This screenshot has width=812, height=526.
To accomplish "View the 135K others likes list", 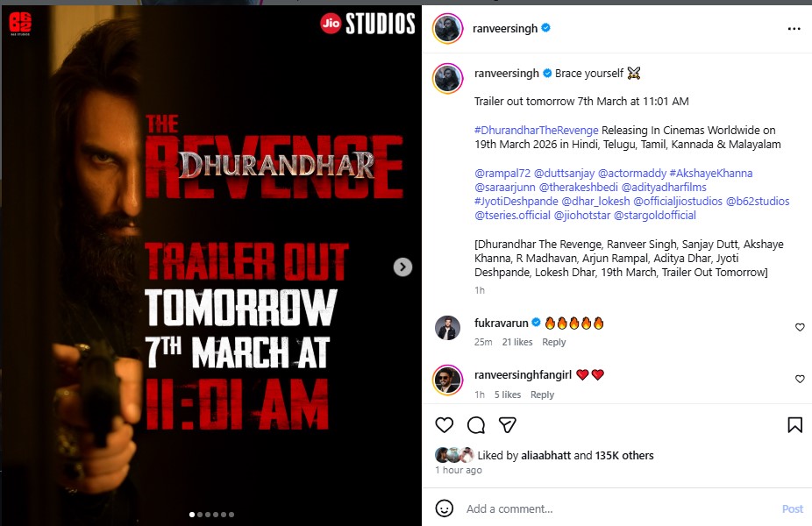I will coord(624,456).
